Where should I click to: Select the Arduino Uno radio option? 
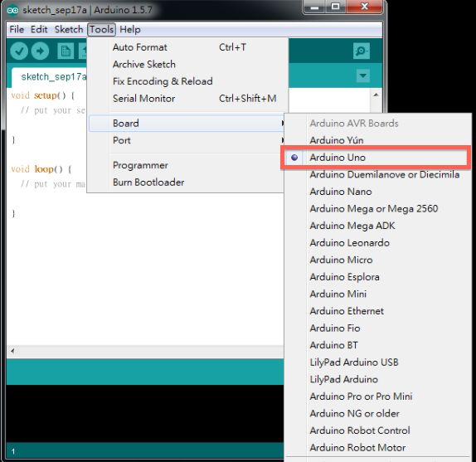pyautogui.click(x=376, y=158)
